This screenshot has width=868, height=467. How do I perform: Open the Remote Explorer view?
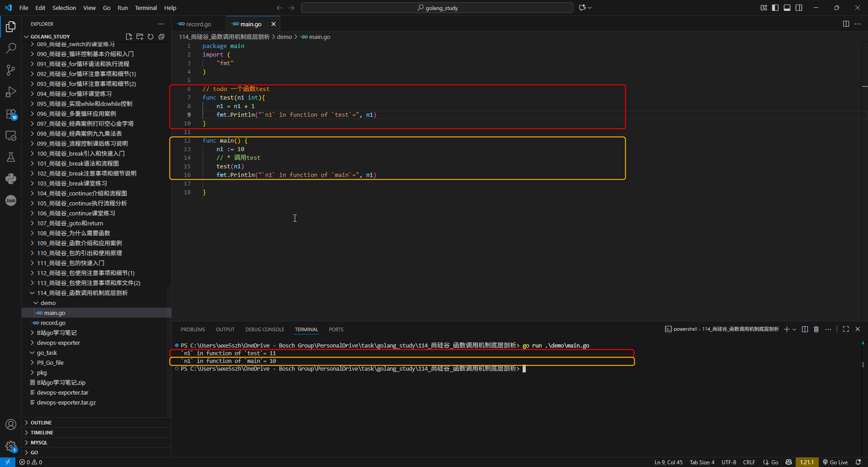(x=11, y=135)
